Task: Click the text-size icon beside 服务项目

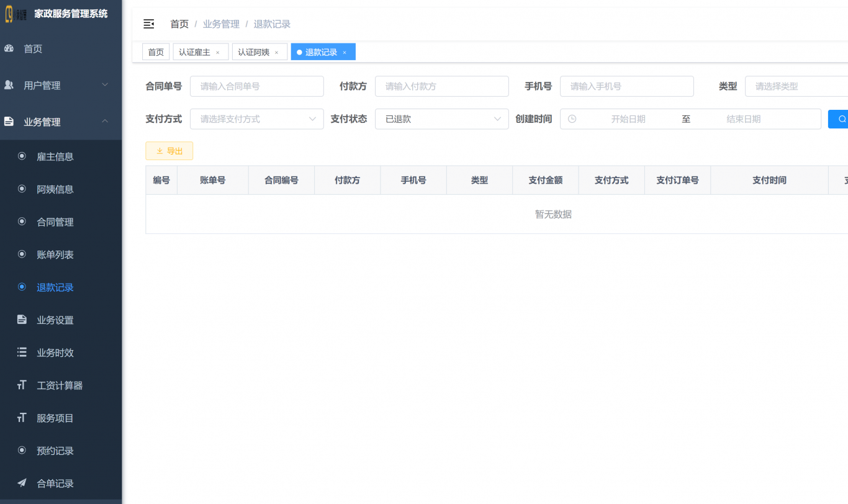Action: (22, 418)
